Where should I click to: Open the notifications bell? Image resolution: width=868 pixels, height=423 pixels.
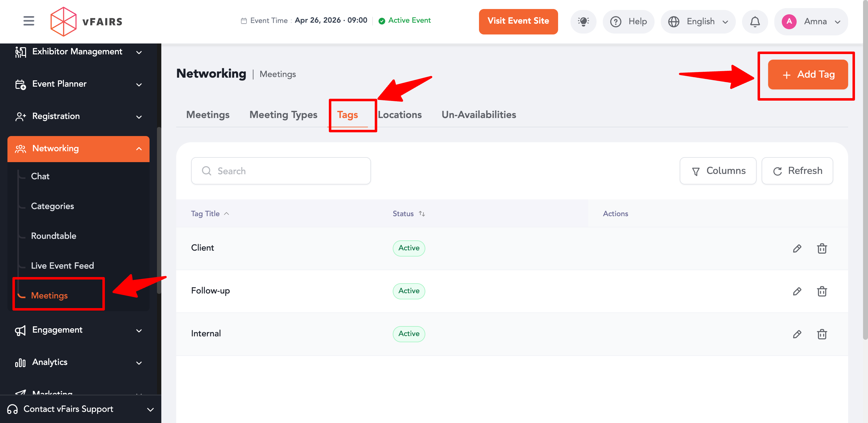(x=754, y=22)
